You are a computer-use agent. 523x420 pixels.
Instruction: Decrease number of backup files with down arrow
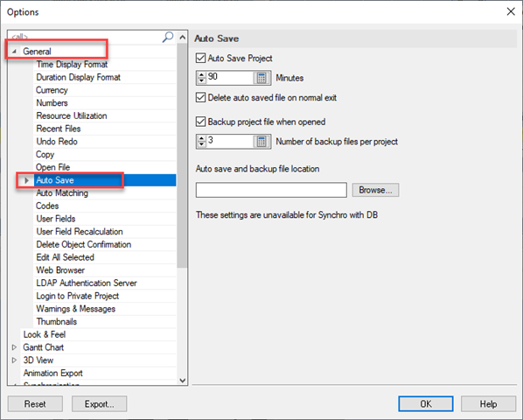click(201, 144)
